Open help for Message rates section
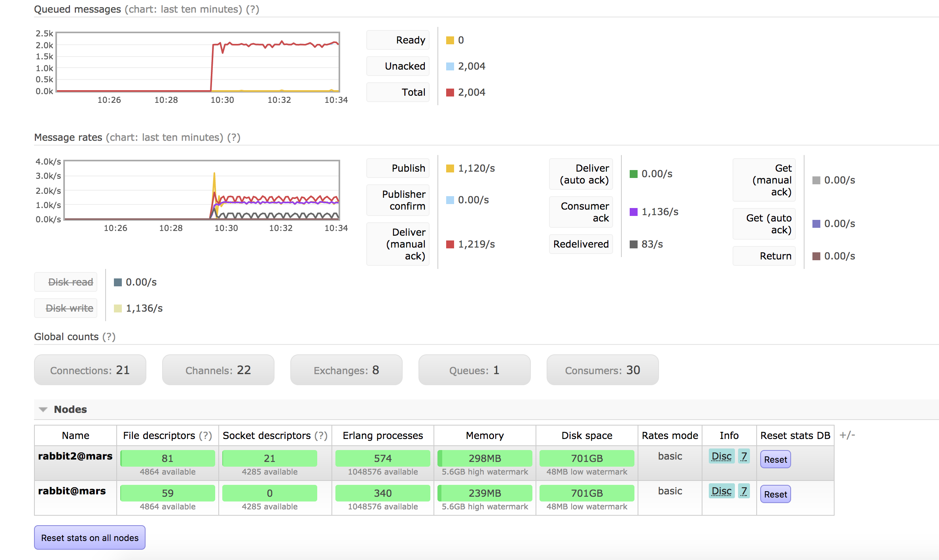The width and height of the screenshot is (939, 560). coord(234,137)
